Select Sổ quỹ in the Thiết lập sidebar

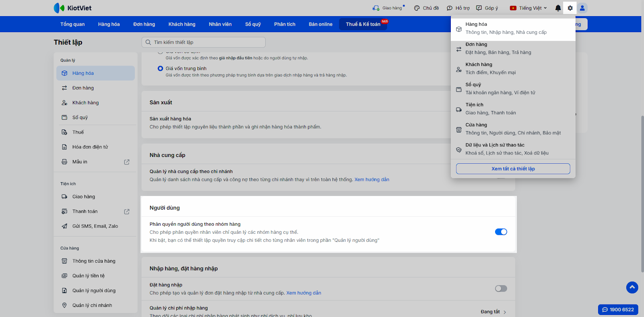[x=95, y=117]
